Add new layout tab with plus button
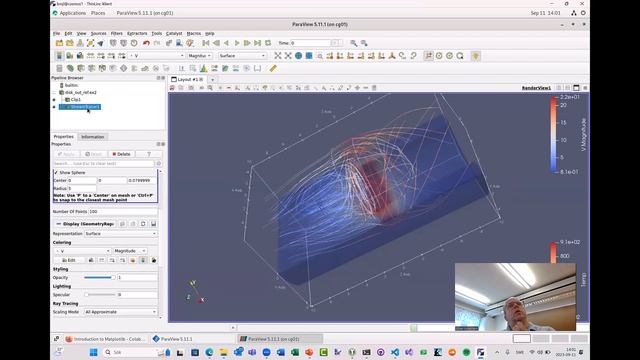Image resolution: width=640 pixels, height=360 pixels. click(x=213, y=80)
